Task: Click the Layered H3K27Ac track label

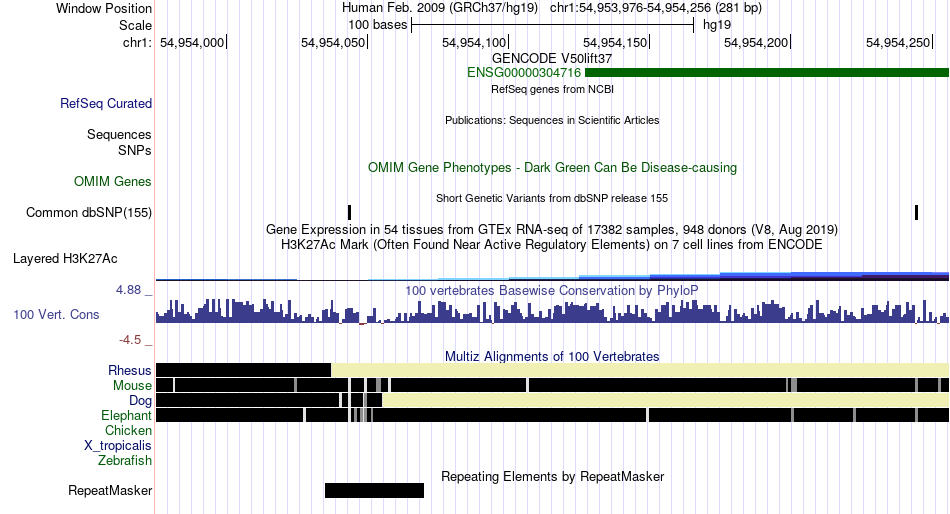Action: pyautogui.click(x=65, y=259)
